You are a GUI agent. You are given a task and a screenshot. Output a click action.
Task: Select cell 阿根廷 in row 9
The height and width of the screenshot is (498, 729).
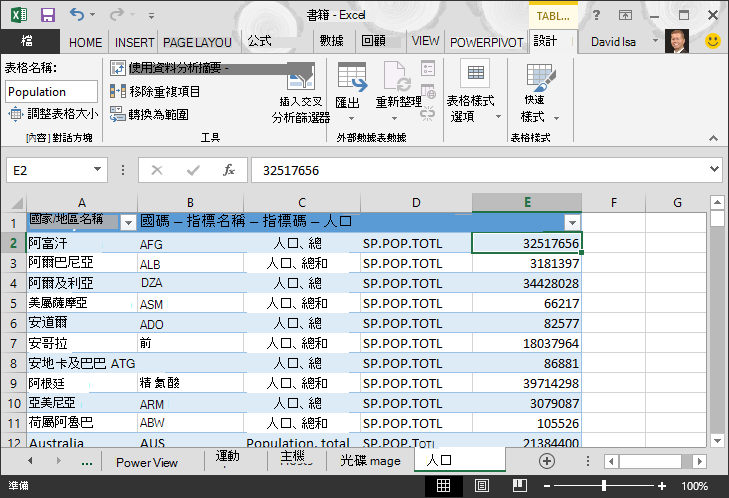(x=82, y=383)
